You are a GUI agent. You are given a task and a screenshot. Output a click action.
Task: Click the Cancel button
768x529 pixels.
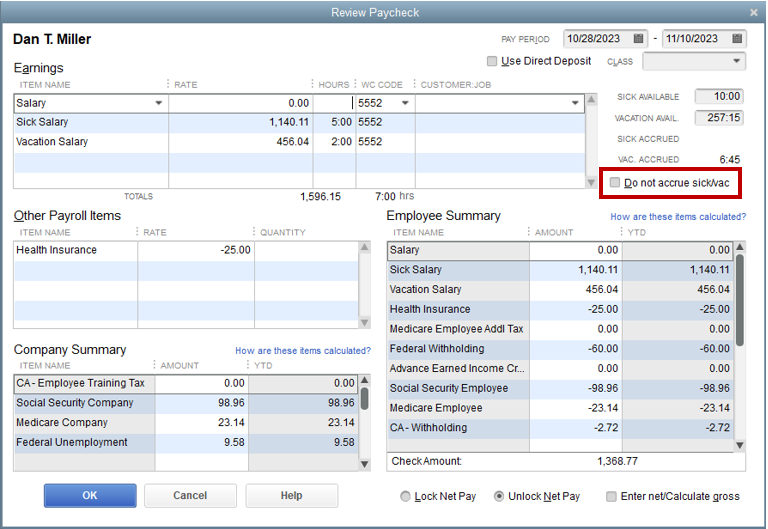[x=190, y=496]
